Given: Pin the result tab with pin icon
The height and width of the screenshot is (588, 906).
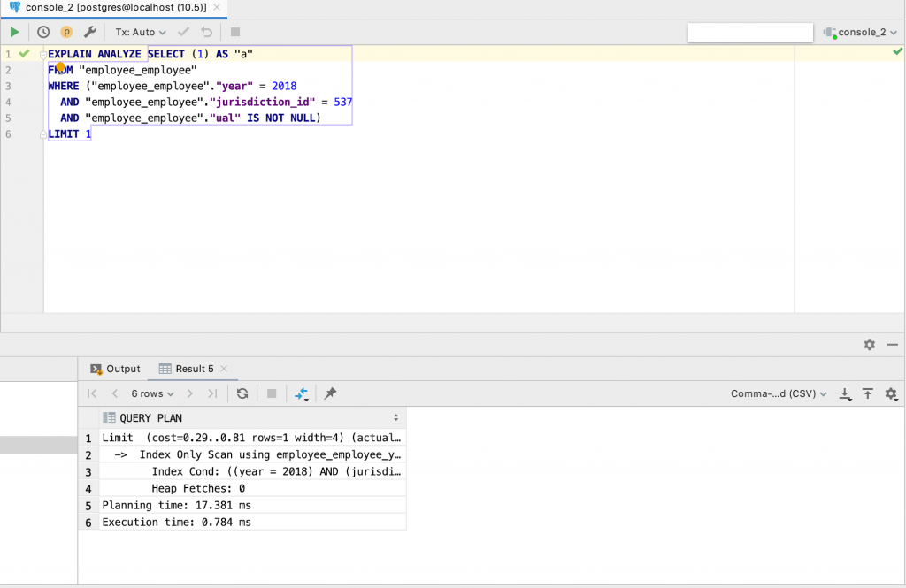Looking at the screenshot, I should pyautogui.click(x=330, y=394).
